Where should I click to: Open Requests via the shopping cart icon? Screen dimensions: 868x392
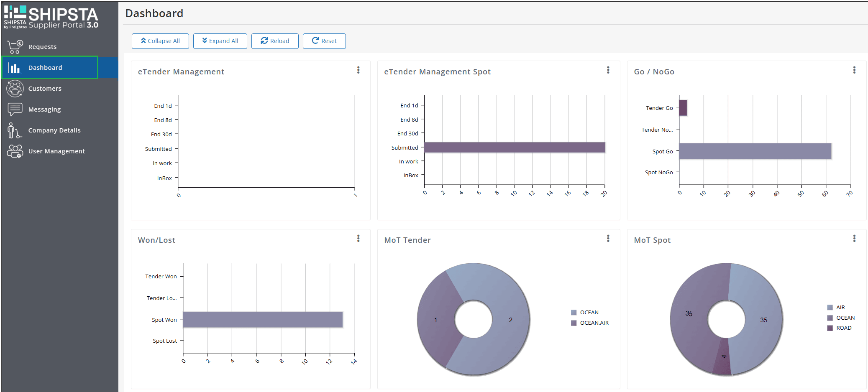pyautogui.click(x=15, y=46)
